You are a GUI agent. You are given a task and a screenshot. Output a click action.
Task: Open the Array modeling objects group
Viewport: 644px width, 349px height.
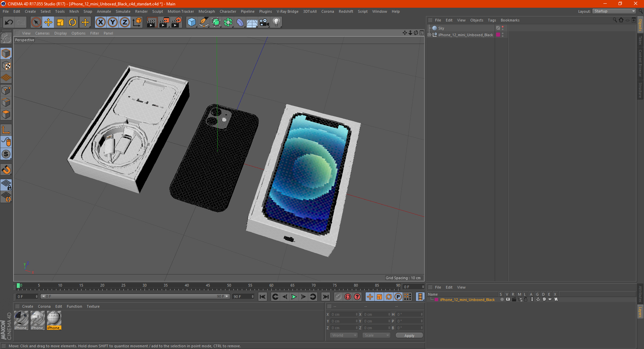coord(228,22)
